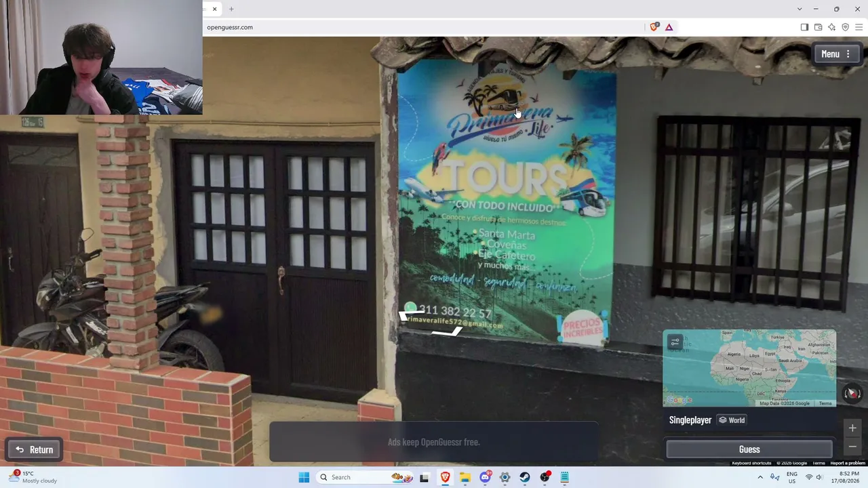Open the Google logo on the mini-map
The height and width of the screenshot is (488, 868).
[x=679, y=400]
